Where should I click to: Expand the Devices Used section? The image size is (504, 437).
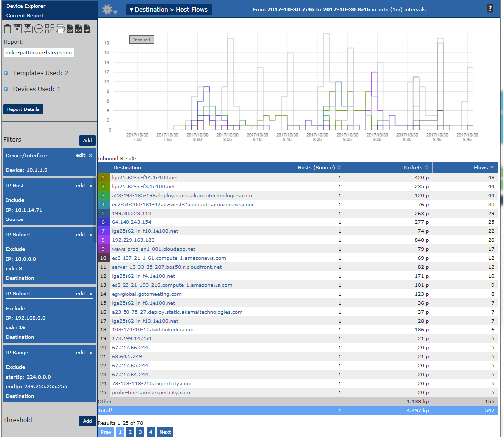pyautogui.click(x=6, y=89)
